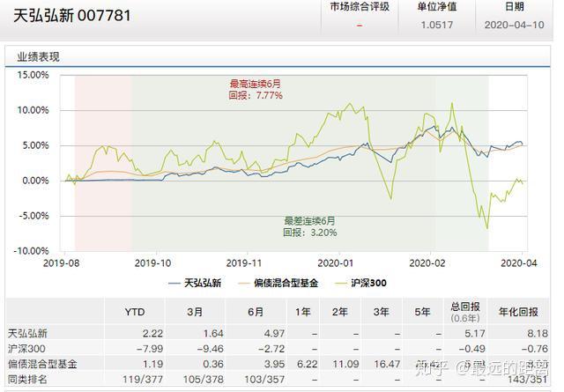Click the 单位净值 value 1.0517
This screenshot has height=392, width=564.
(437, 25)
